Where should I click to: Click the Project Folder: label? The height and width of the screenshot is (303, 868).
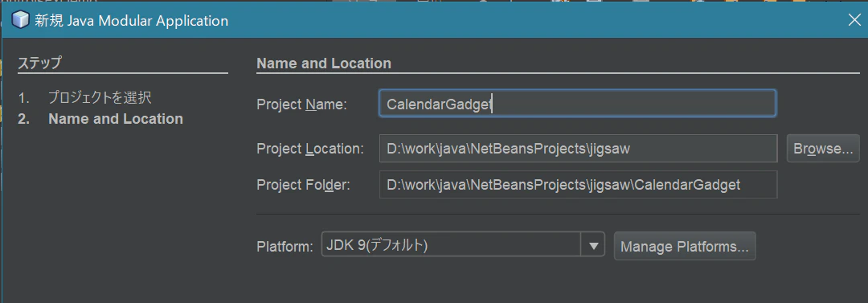click(x=303, y=185)
